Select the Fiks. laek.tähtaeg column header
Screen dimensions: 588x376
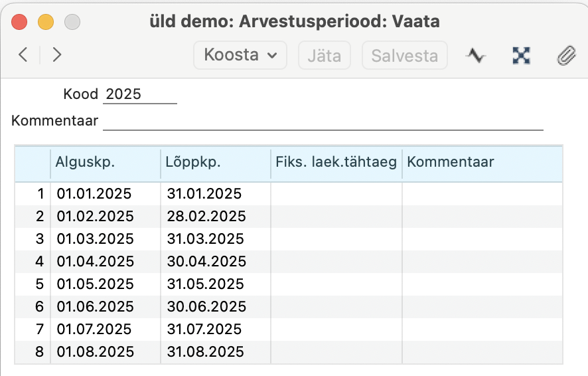click(336, 162)
